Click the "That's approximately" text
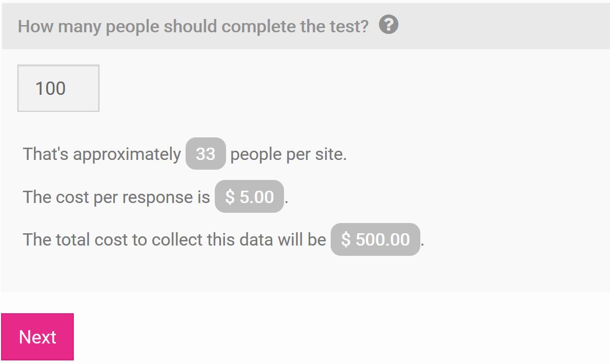 (x=102, y=154)
